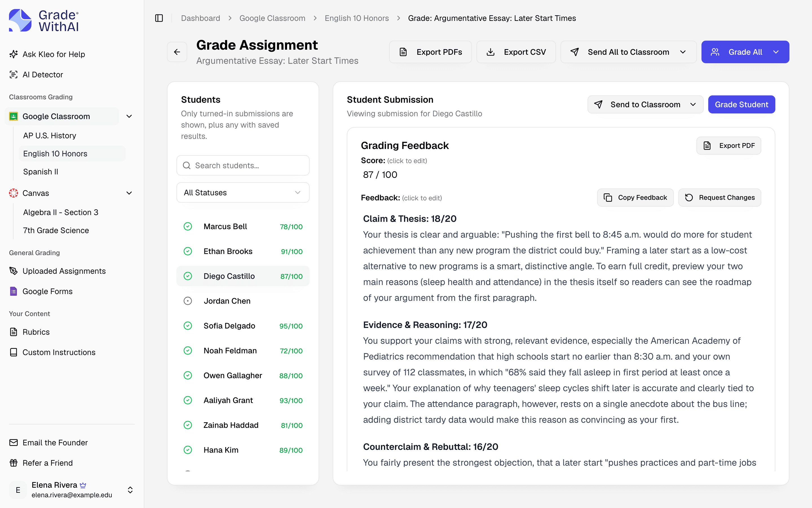Click the Email the Founder envelope icon
Image resolution: width=812 pixels, height=508 pixels.
point(14,443)
